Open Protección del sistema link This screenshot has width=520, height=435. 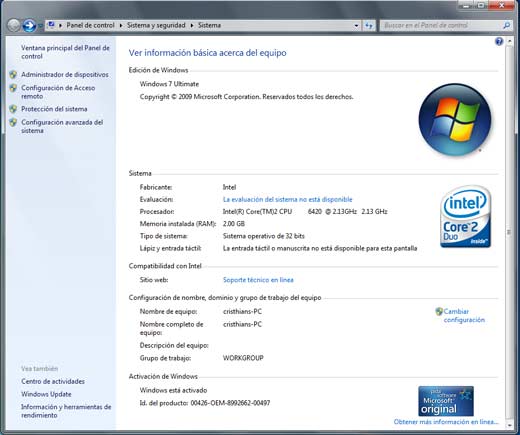[54, 109]
